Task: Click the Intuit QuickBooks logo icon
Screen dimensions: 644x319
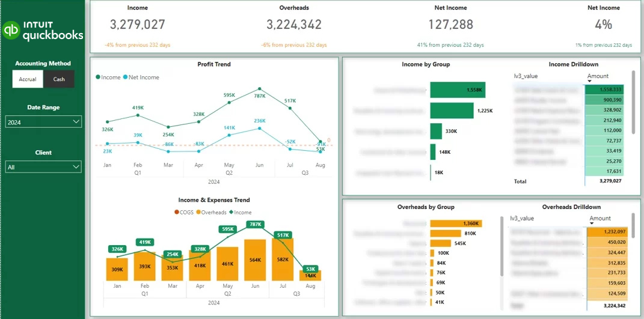Action: (x=11, y=30)
